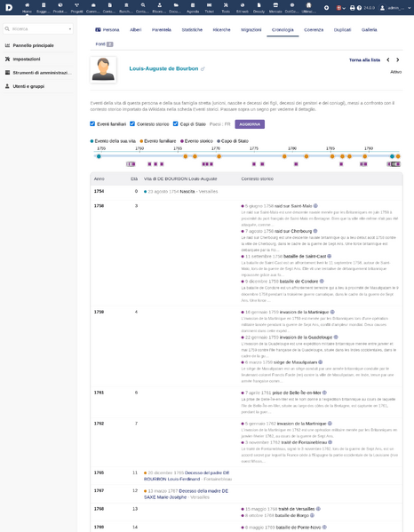Go to previous record arrow
This screenshot has width=414, height=532.
point(388,60)
